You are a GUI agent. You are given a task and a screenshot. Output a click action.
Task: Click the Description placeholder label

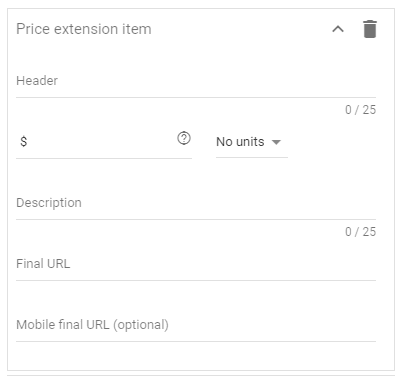[x=49, y=203]
